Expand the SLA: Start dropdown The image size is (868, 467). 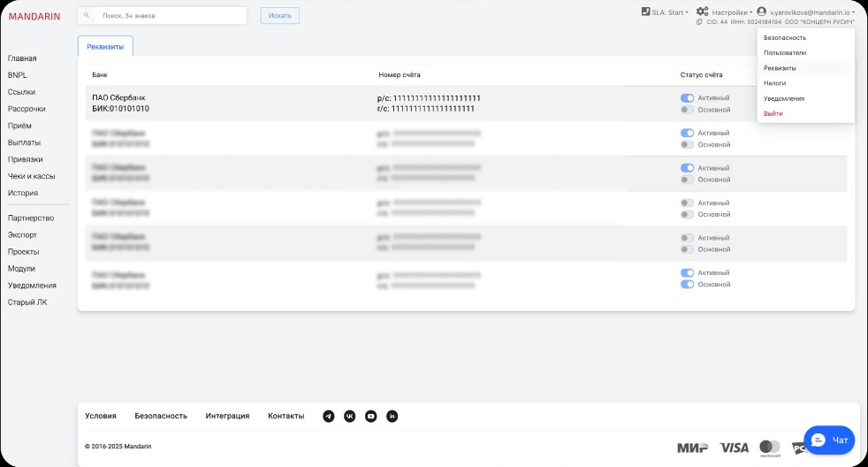664,12
